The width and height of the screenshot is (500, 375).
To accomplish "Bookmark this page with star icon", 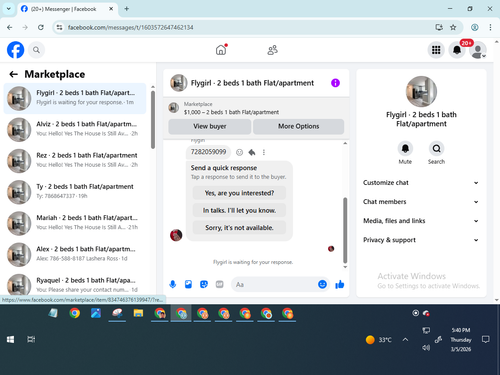I will [453, 27].
